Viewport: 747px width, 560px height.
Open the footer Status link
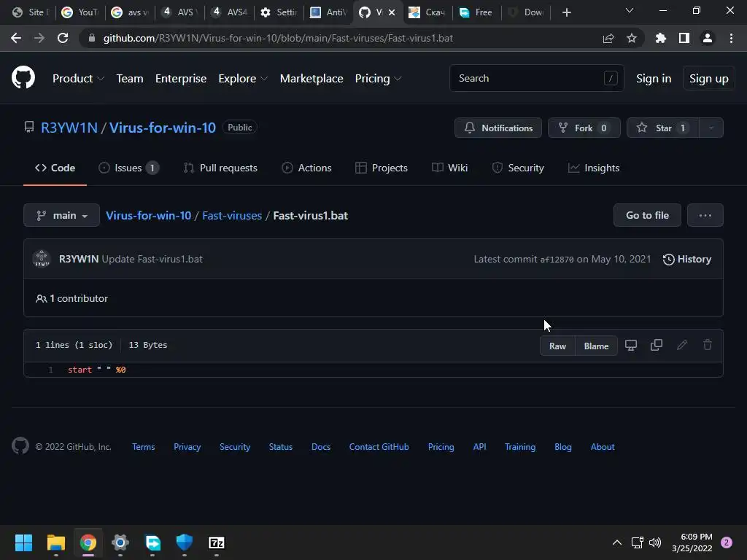[281, 447]
